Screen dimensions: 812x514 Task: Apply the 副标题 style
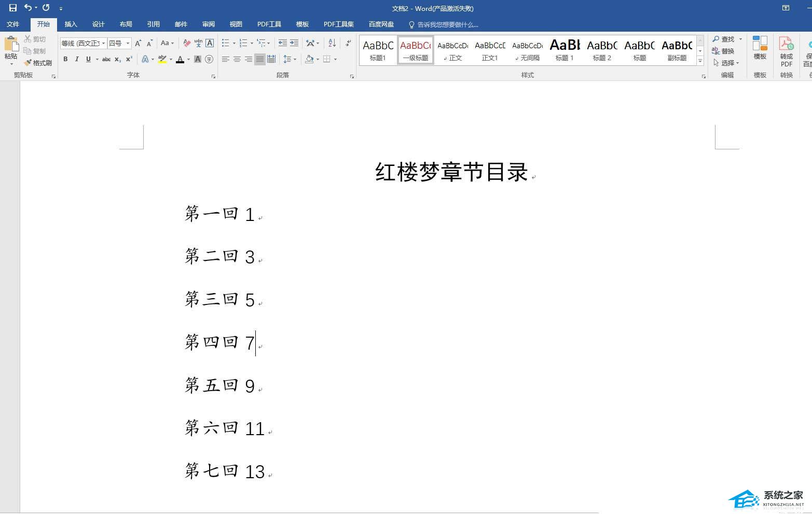pos(677,50)
